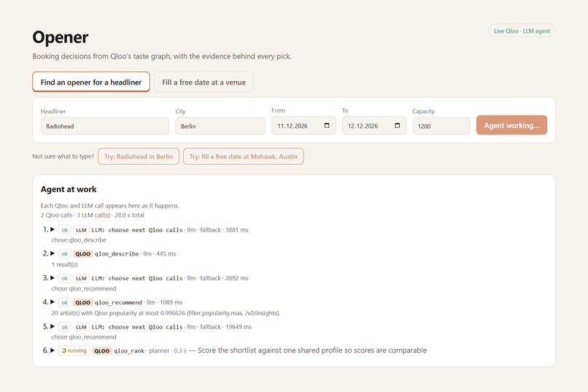Click the 'Each Qloo and LLM call appears here' note
588x392 pixels.
(x=110, y=206)
